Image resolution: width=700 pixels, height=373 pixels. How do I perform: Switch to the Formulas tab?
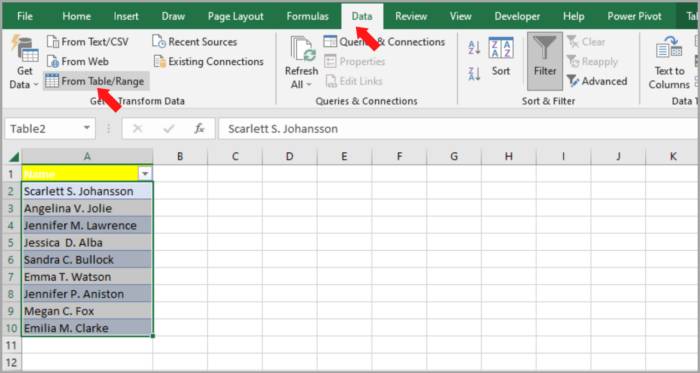(x=308, y=17)
